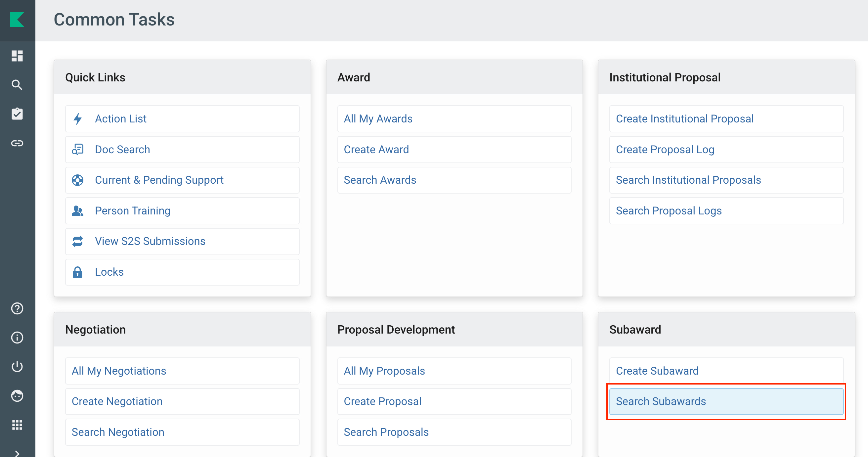868x457 pixels.
Task: Click the apps grid icon in sidebar
Action: 17,425
